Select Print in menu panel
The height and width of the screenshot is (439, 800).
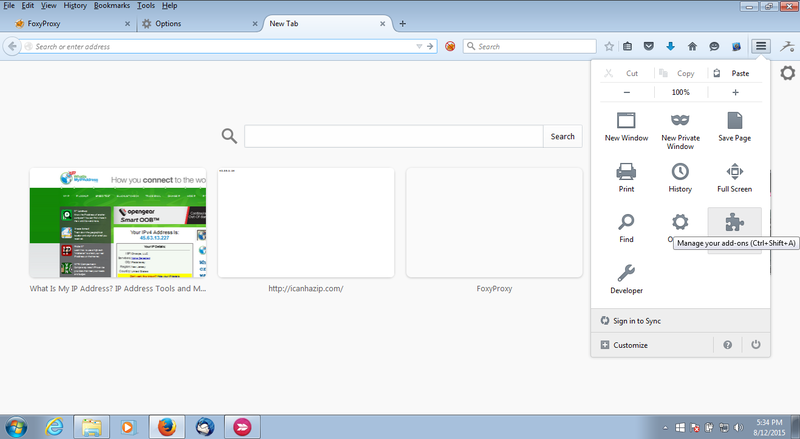[626, 178]
